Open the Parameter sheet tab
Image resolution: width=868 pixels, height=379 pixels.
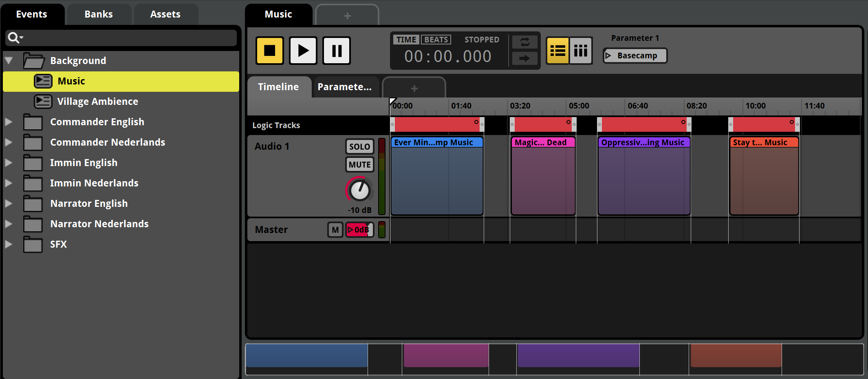pos(346,86)
